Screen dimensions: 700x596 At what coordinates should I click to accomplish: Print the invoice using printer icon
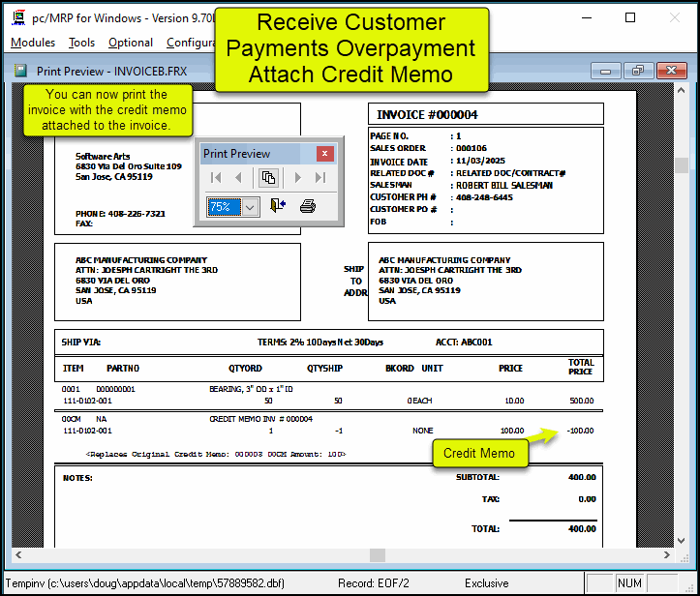tap(308, 206)
